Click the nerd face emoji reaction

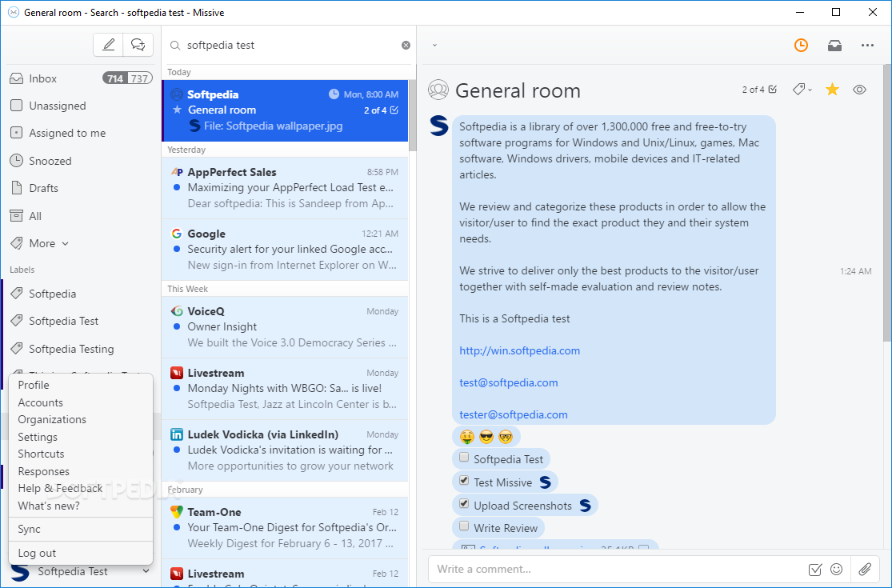[x=505, y=437]
